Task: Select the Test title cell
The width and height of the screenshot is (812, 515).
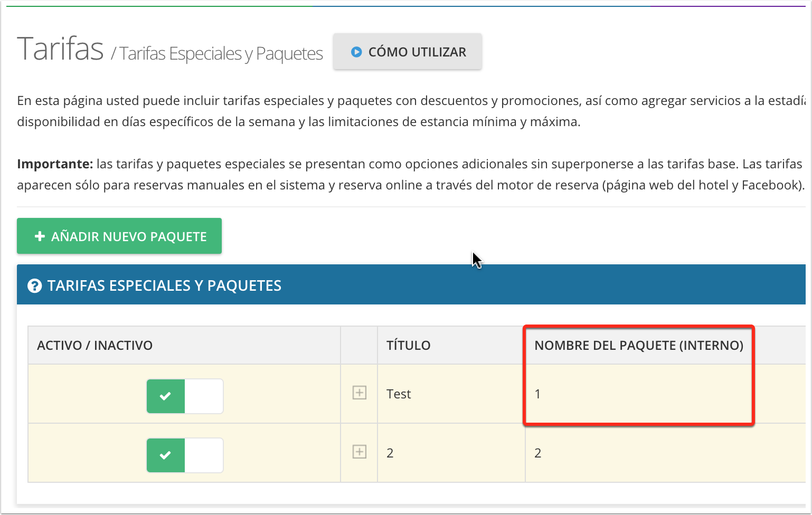Action: (x=399, y=394)
